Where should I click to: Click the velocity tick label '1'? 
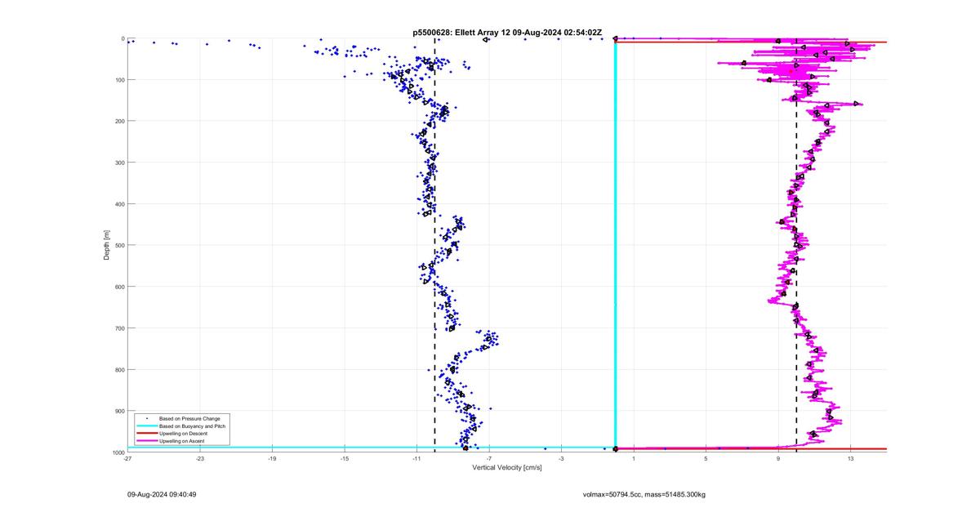click(634, 459)
